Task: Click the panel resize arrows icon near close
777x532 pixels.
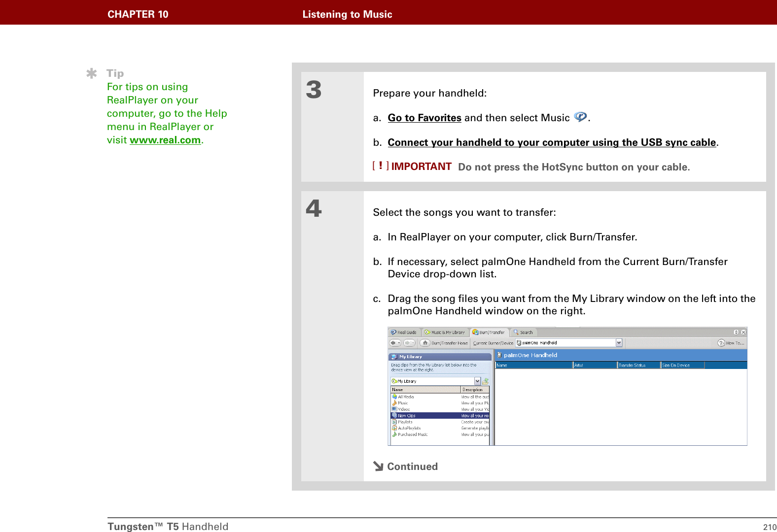Action: [736, 332]
